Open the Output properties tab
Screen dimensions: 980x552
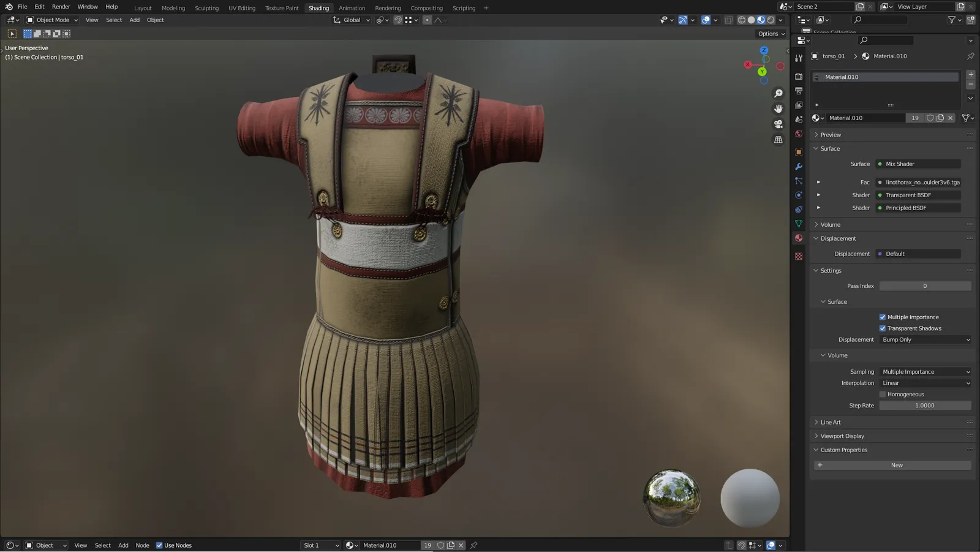799,91
